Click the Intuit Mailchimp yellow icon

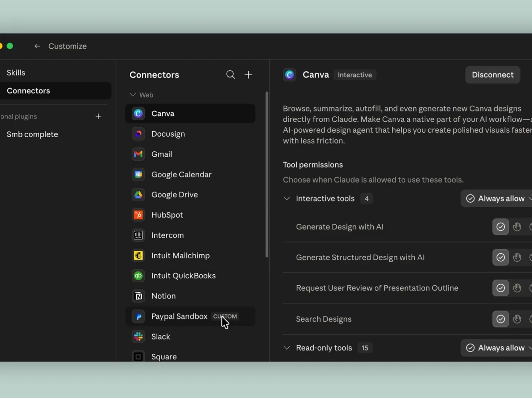pyautogui.click(x=138, y=256)
